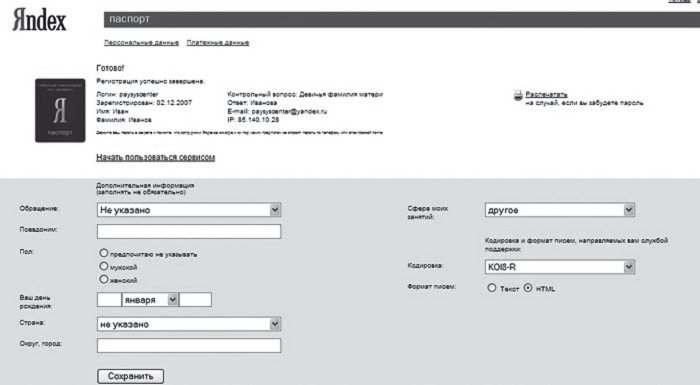700x385 pixels.
Task: Click the birthday day input field
Action: tap(109, 300)
